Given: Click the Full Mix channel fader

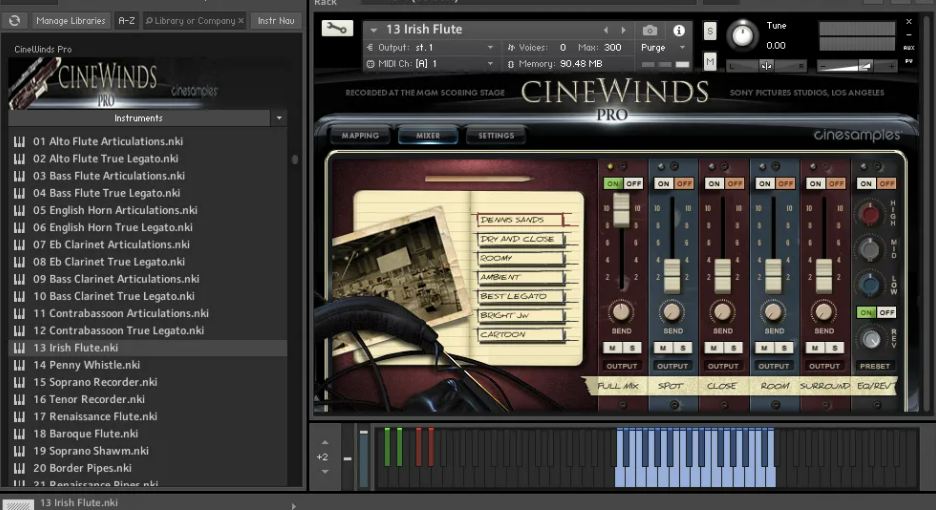Looking at the screenshot, I should [621, 211].
